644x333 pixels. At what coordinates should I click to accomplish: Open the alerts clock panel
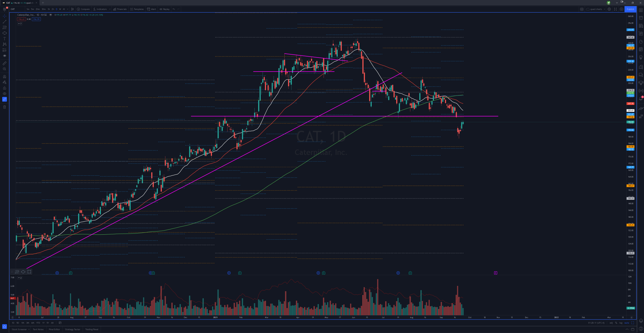coord(641,18)
